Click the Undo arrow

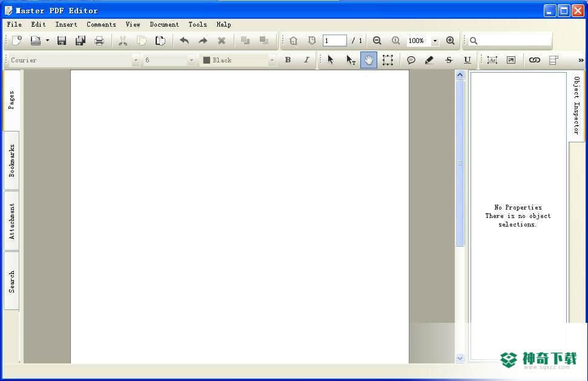pyautogui.click(x=184, y=41)
